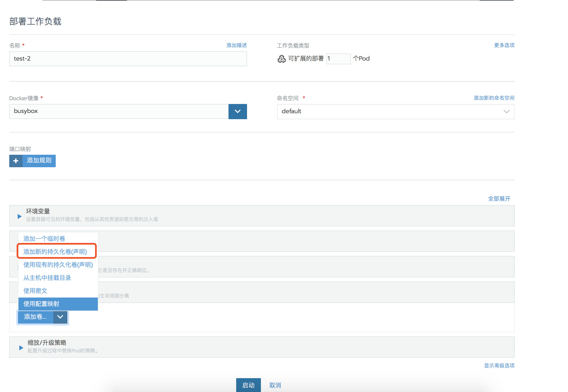The width and height of the screenshot is (568, 392).
Task: Choose 从主机中挂载目录 menu item
Action: [47, 278]
